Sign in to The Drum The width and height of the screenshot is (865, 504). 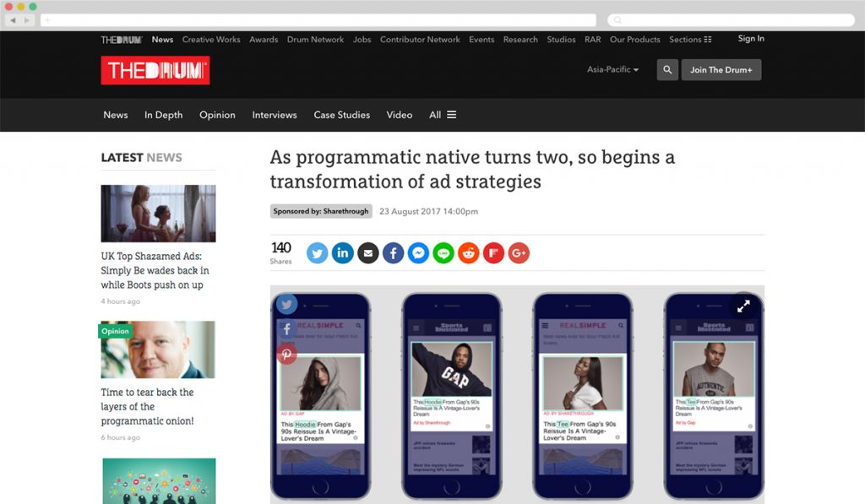tap(750, 38)
